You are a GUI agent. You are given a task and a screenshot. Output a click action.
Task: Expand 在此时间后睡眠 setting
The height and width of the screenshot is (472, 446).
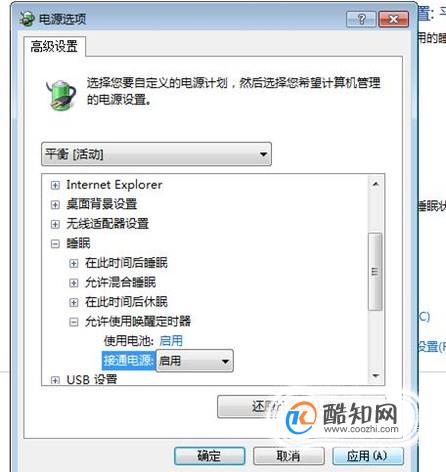click(x=74, y=263)
